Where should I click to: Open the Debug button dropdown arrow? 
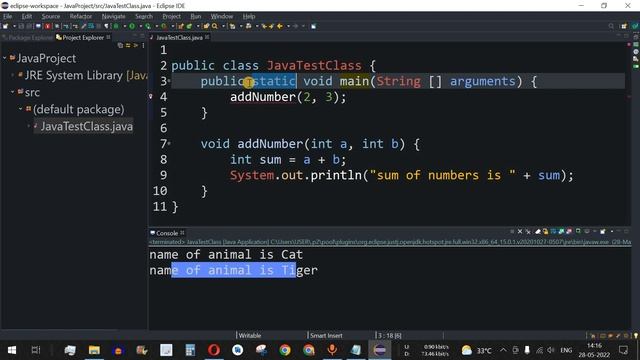click(x=124, y=26)
